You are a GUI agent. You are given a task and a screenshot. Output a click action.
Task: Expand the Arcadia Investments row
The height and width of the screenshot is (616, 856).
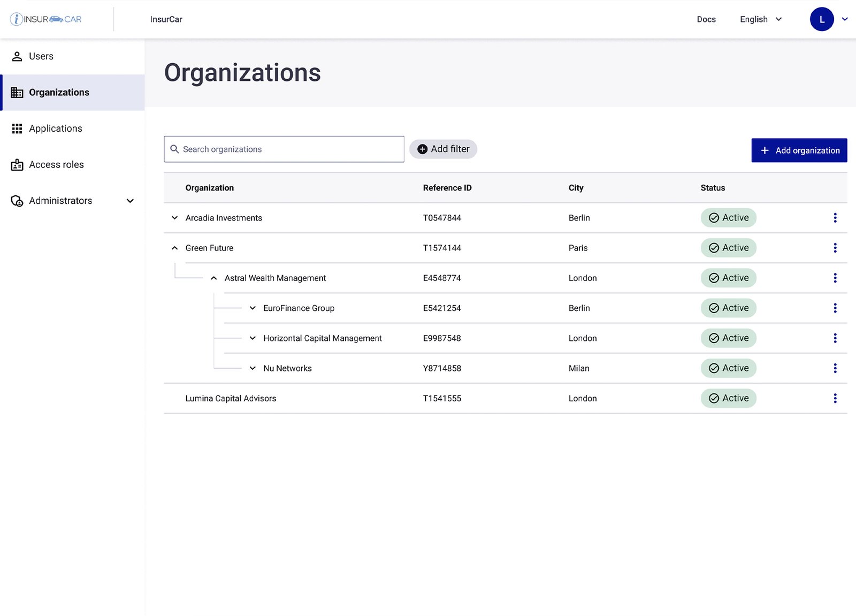(174, 218)
